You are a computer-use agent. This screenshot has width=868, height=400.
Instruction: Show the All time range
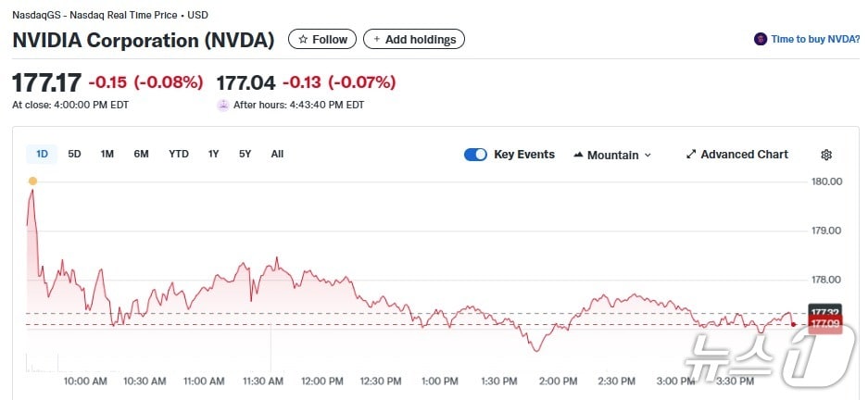point(277,154)
